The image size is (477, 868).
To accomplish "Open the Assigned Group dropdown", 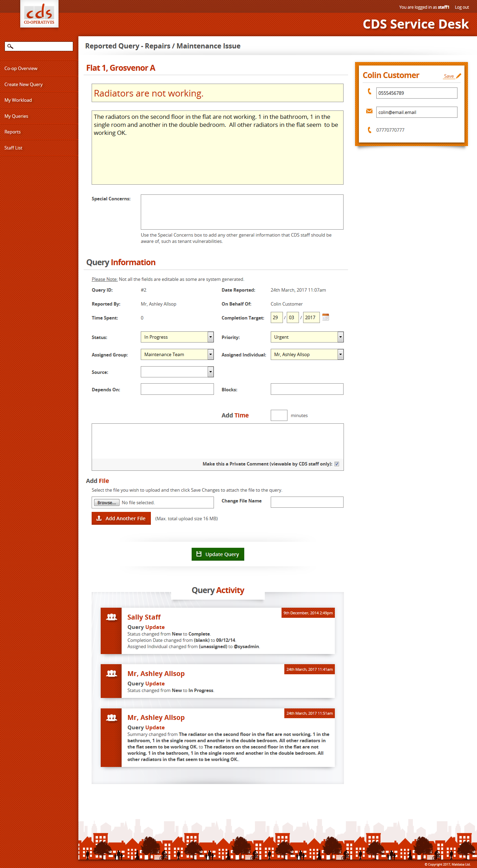I will pyautogui.click(x=177, y=354).
